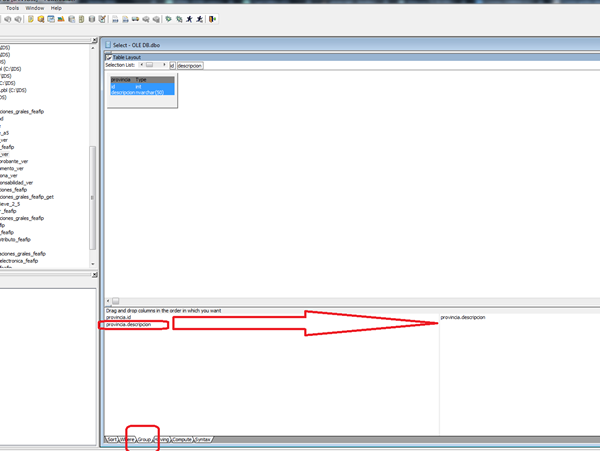Click the yellow notepad toolbar icon

click(31, 19)
